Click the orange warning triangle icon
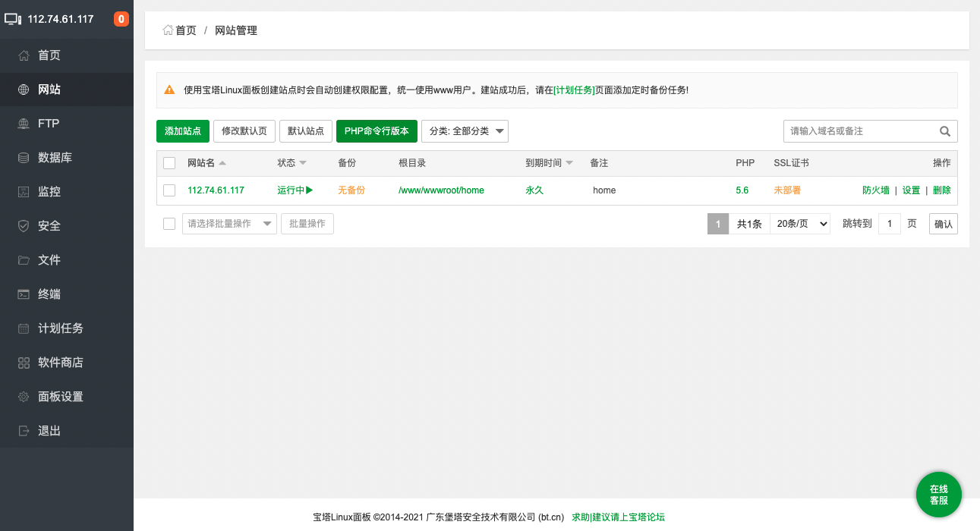Image resolution: width=980 pixels, height=531 pixels. 170,90
